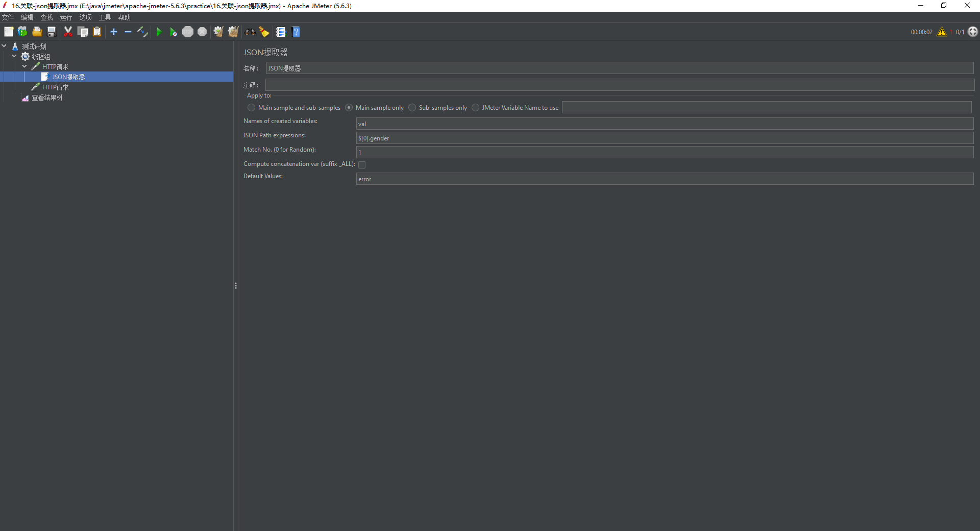Open the 文件 menu
This screenshot has height=531, width=980.
(x=8, y=17)
